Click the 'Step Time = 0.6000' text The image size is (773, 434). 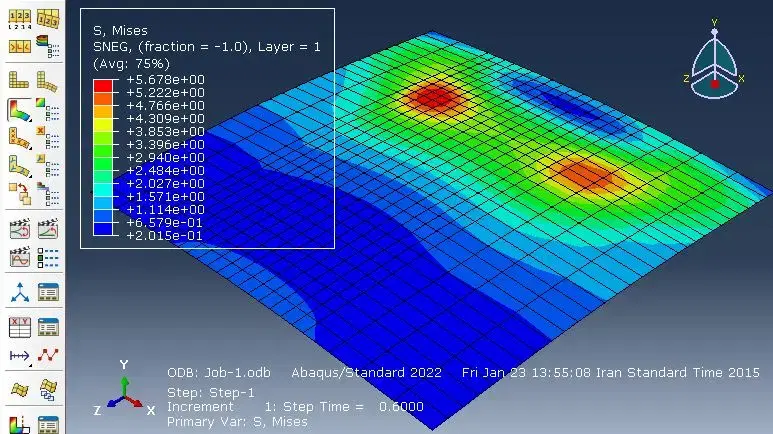click(x=353, y=407)
